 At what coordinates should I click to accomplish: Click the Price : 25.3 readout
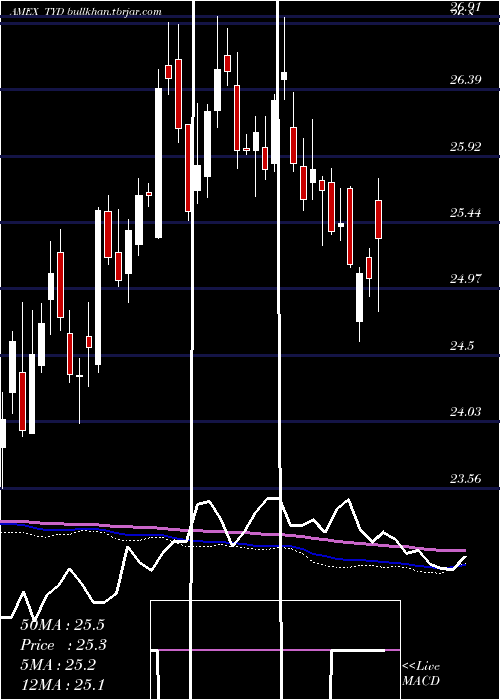click(63, 645)
